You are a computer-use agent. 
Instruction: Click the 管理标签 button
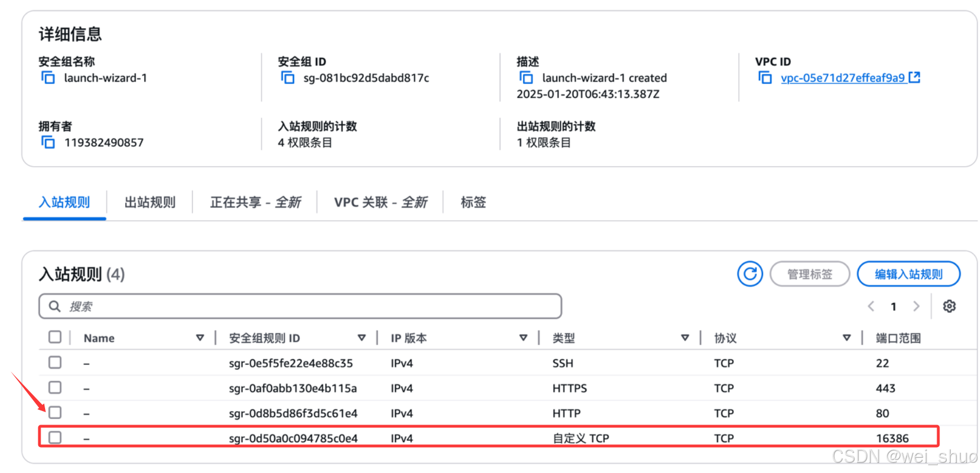pos(810,274)
